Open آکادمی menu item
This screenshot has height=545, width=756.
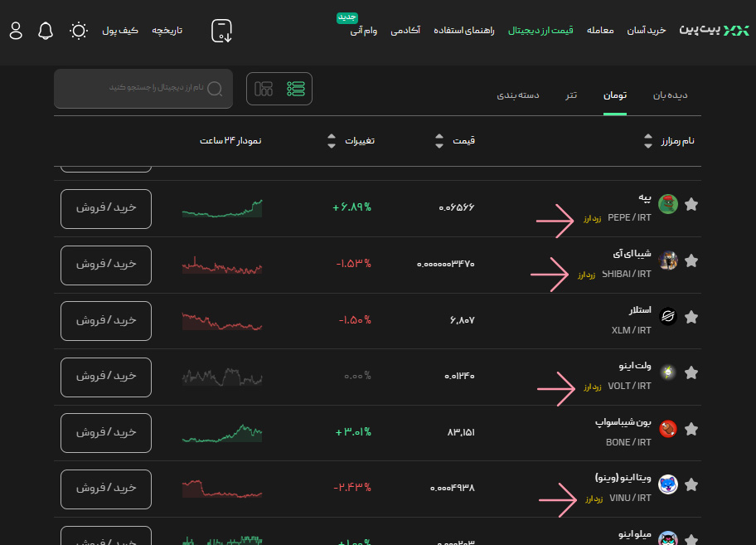point(405,31)
